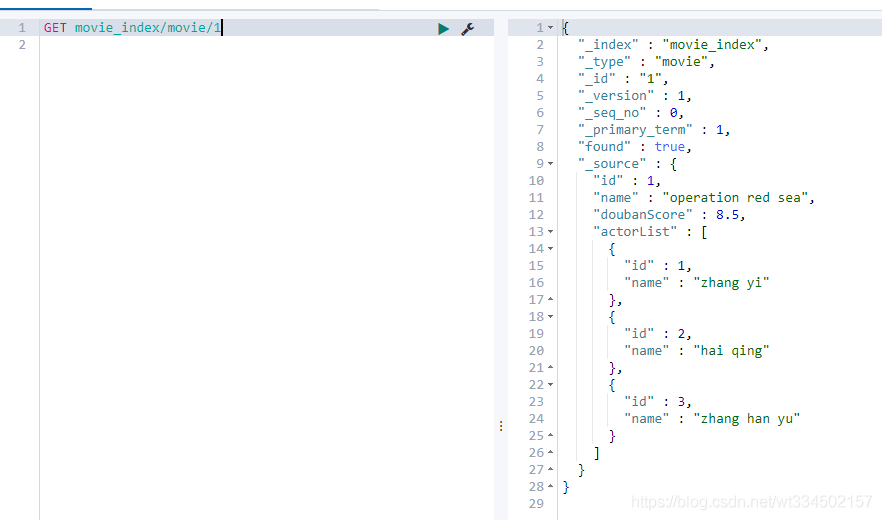Collapse the _source object at line 9
This screenshot has width=882, height=520.
pyautogui.click(x=551, y=164)
